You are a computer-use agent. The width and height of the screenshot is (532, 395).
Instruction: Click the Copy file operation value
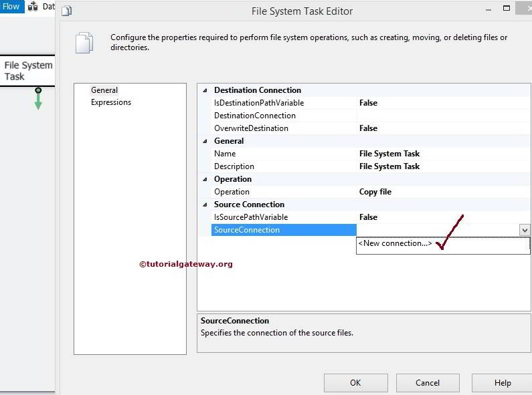coord(375,192)
